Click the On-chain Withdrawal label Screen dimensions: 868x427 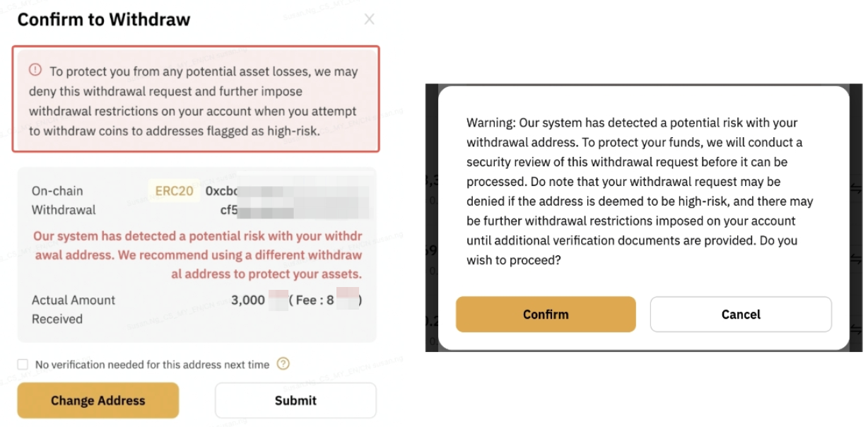tap(64, 200)
